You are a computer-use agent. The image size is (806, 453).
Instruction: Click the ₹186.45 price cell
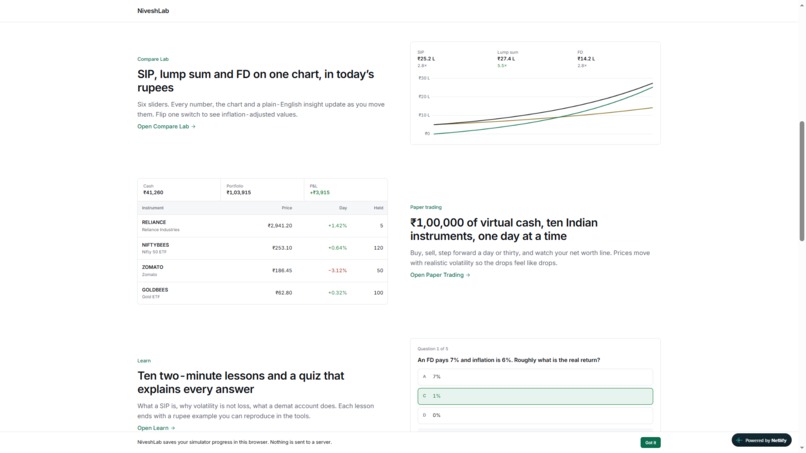pos(282,270)
